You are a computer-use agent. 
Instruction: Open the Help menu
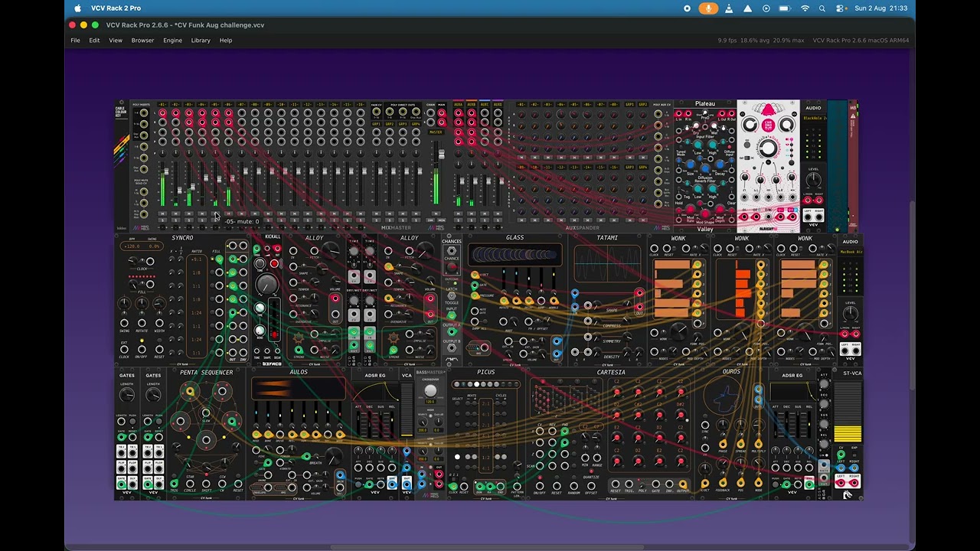tap(226, 41)
